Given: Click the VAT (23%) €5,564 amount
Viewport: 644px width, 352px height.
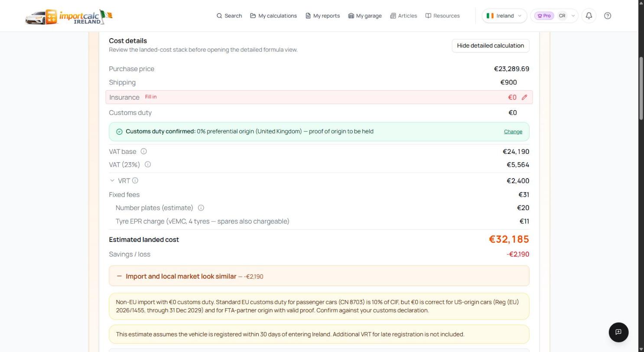Looking at the screenshot, I should [518, 165].
